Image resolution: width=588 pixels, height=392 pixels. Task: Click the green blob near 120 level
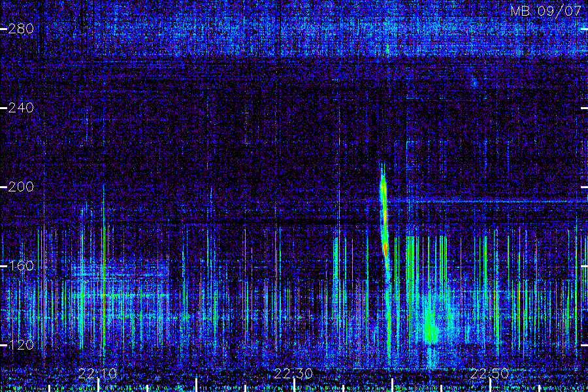coord(431,327)
